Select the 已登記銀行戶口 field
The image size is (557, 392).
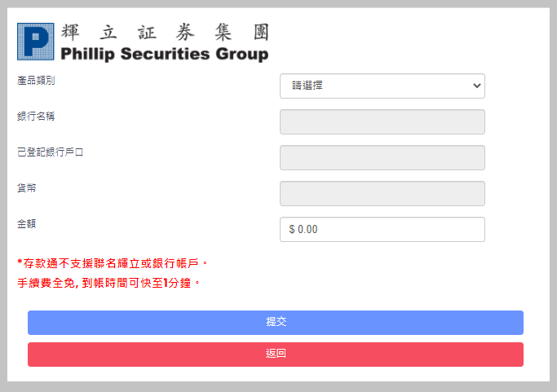382,157
